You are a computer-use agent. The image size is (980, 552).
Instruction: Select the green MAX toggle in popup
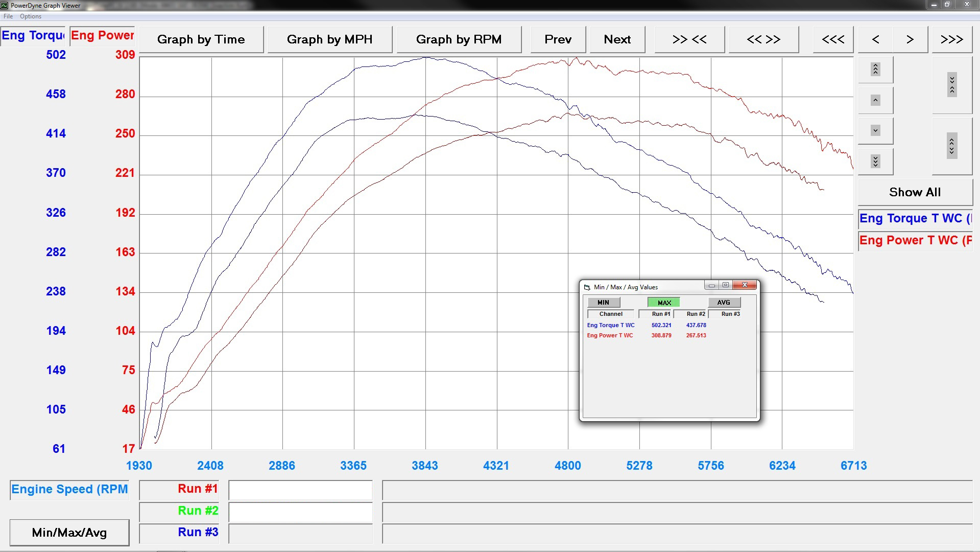click(x=664, y=303)
